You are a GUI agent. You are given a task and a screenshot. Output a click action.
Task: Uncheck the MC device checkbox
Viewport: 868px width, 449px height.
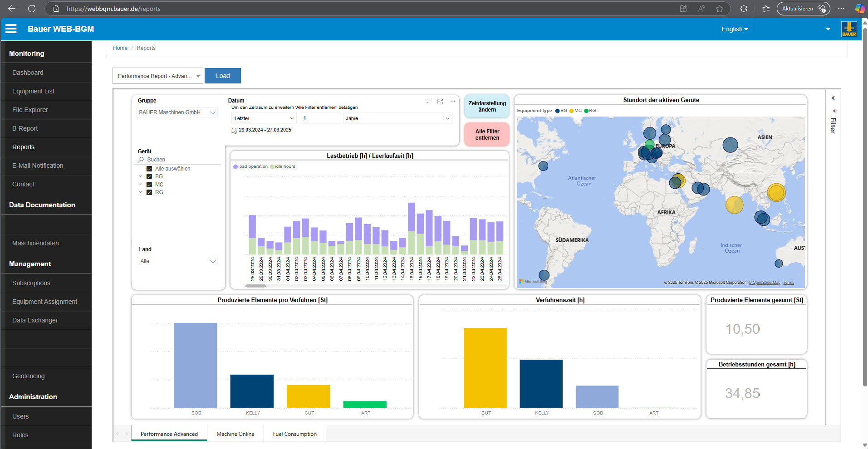pos(149,185)
